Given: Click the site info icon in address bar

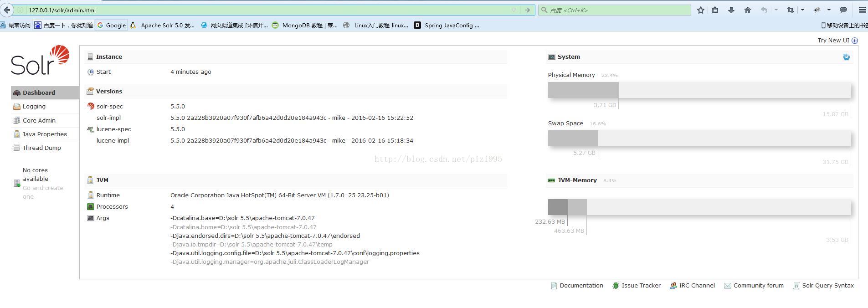Looking at the screenshot, I should click(x=20, y=10).
